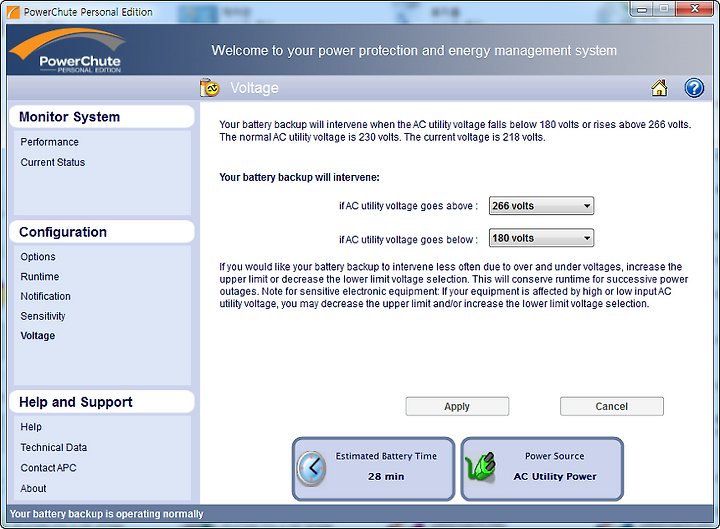The height and width of the screenshot is (529, 720).
Task: Minimize the PowerChute window
Action: [x=642, y=9]
